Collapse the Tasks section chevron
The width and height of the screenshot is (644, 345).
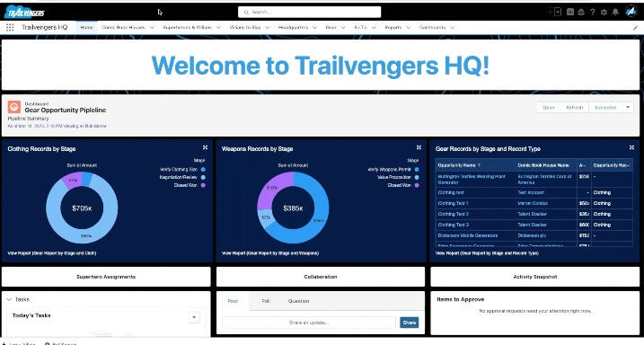9,299
